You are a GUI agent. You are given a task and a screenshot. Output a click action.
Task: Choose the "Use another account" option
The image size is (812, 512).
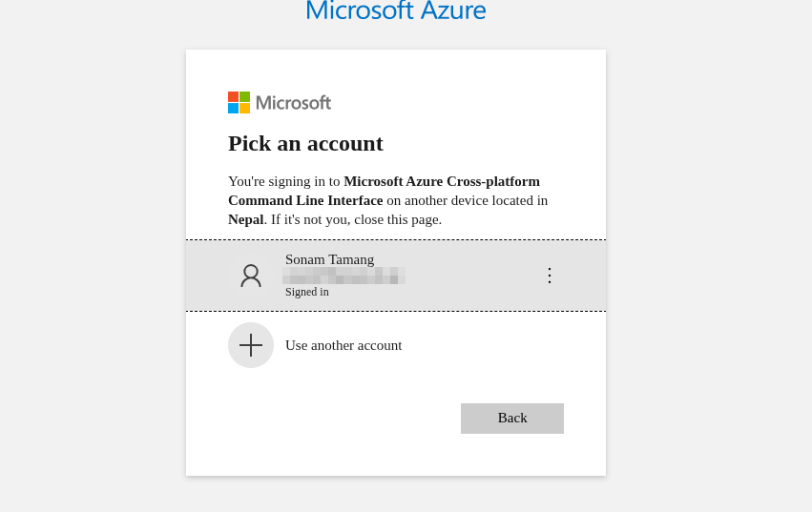click(x=344, y=345)
